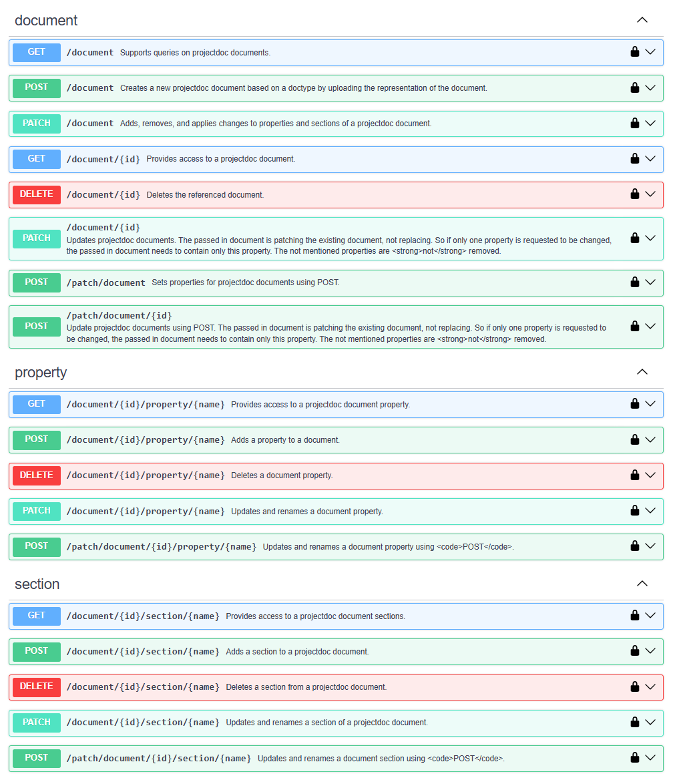Click the GET method badge on /document/{id}

click(35, 159)
